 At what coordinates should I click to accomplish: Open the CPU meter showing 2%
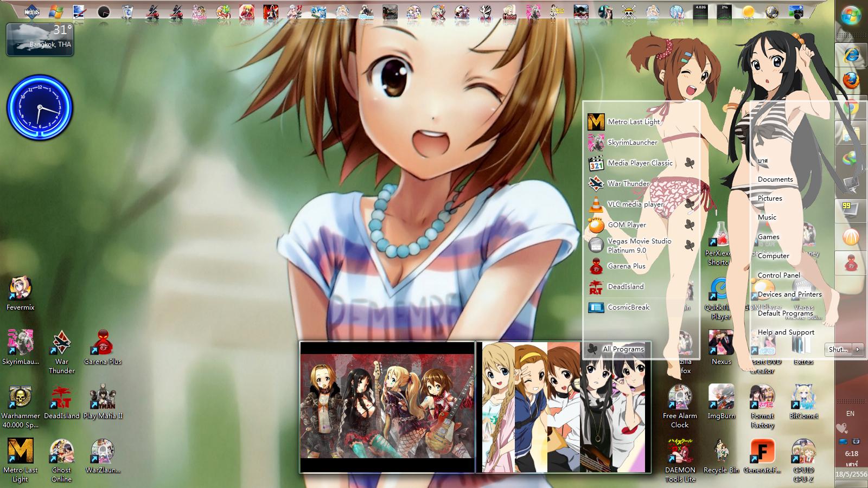pyautogui.click(x=724, y=11)
